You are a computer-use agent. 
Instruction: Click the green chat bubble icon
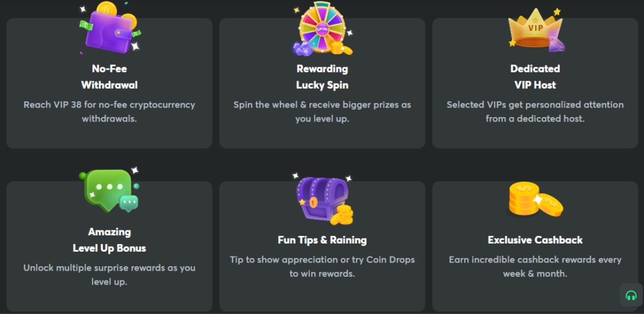tap(108, 189)
